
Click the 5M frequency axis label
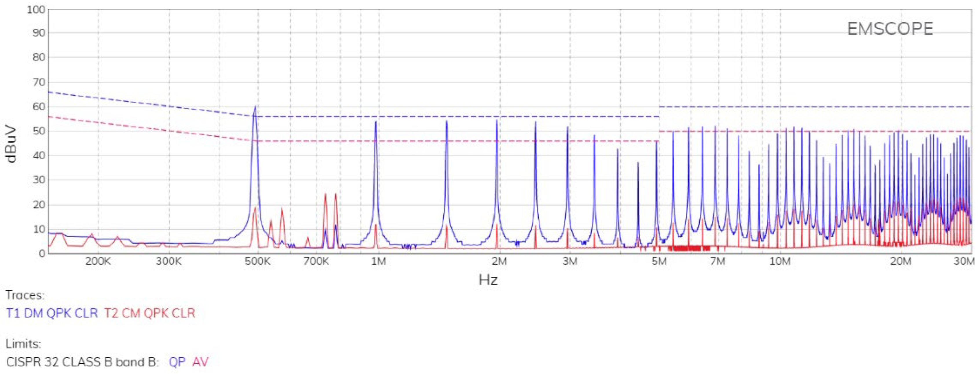coord(659,262)
